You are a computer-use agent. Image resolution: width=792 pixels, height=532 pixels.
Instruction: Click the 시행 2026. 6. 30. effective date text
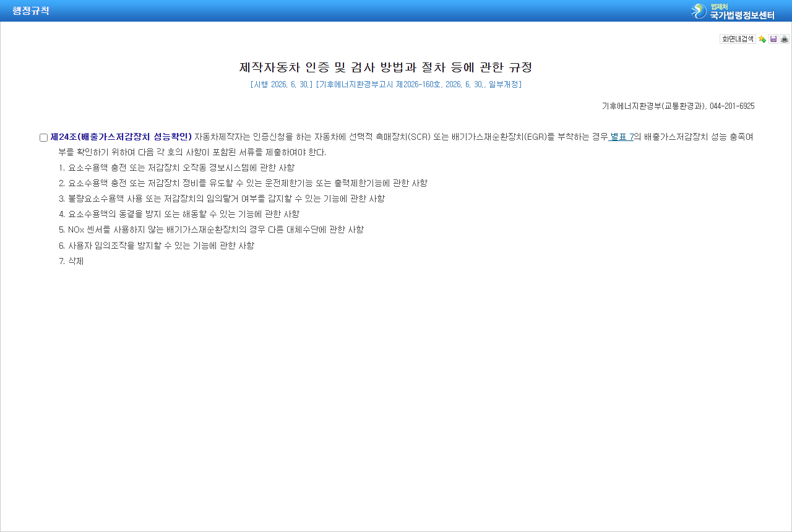tap(282, 85)
